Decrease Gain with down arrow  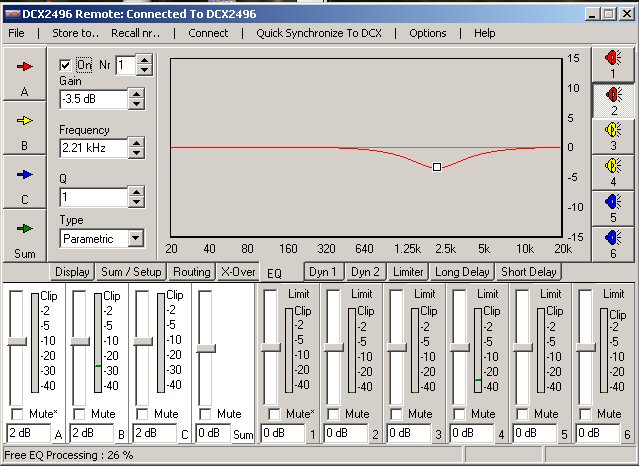click(x=136, y=104)
